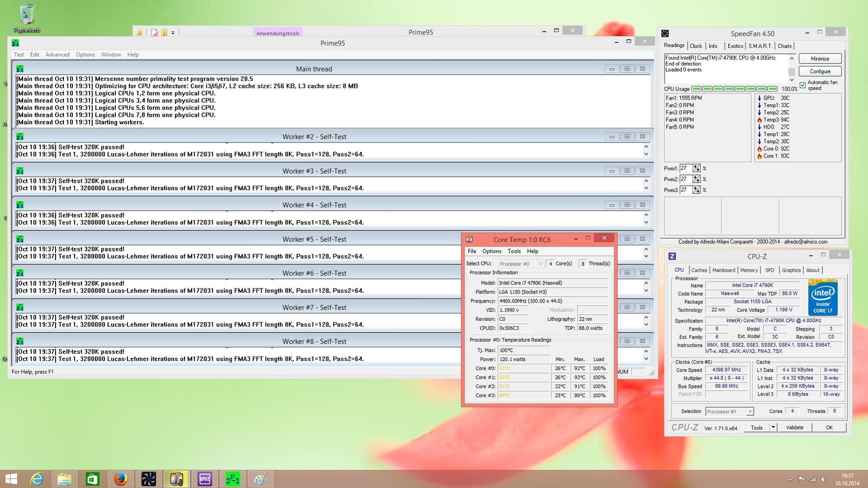Toggle Automatic fan speed checkbox in SpeedFan
The width and height of the screenshot is (868, 488).
pyautogui.click(x=803, y=85)
